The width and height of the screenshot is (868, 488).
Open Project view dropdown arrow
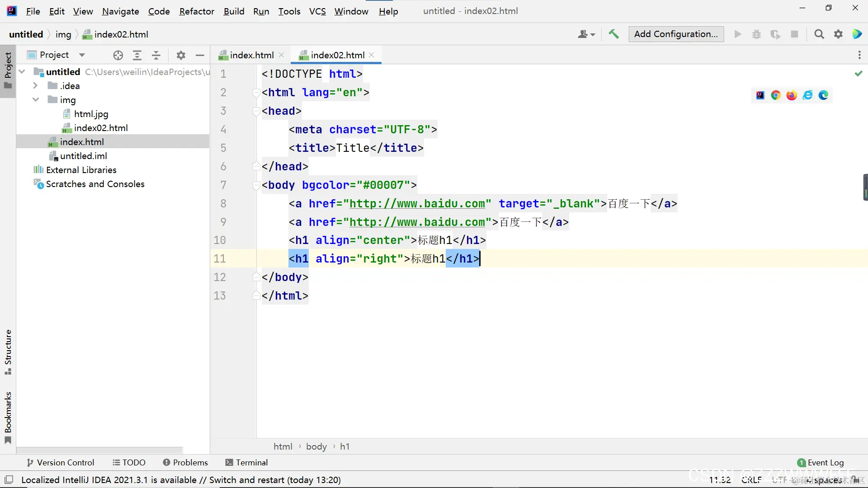[82, 55]
